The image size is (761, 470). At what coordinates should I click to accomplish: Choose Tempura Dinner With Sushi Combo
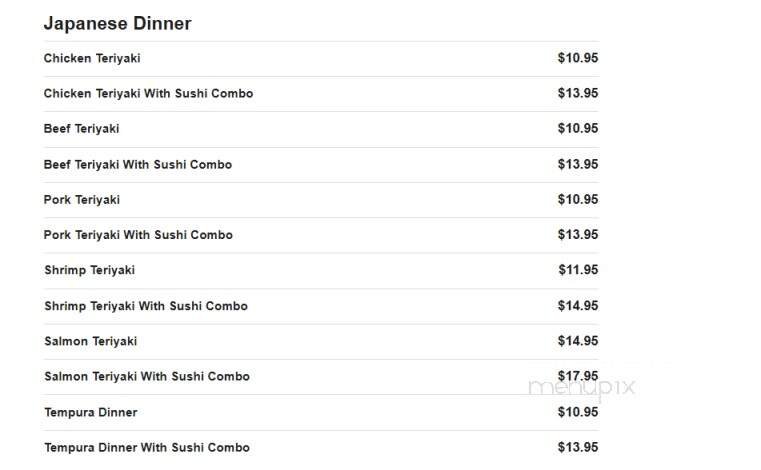147,447
